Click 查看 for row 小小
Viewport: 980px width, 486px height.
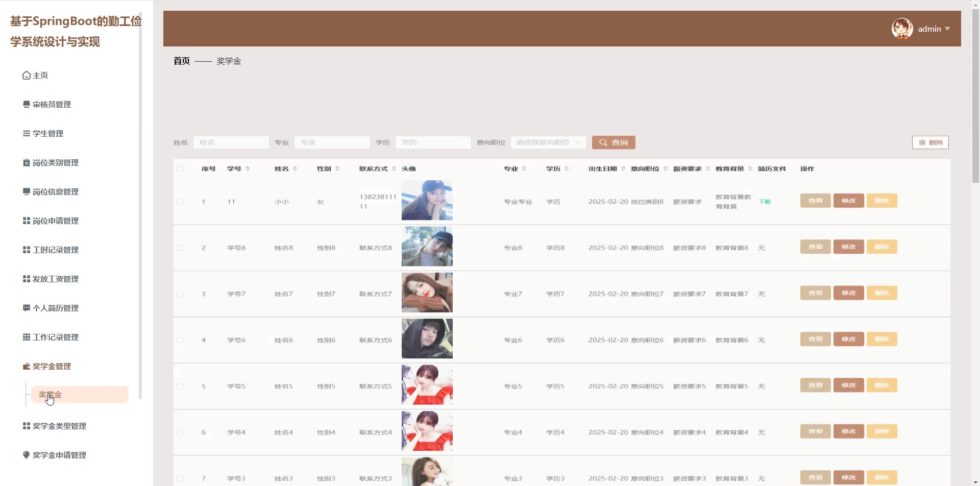click(x=816, y=201)
